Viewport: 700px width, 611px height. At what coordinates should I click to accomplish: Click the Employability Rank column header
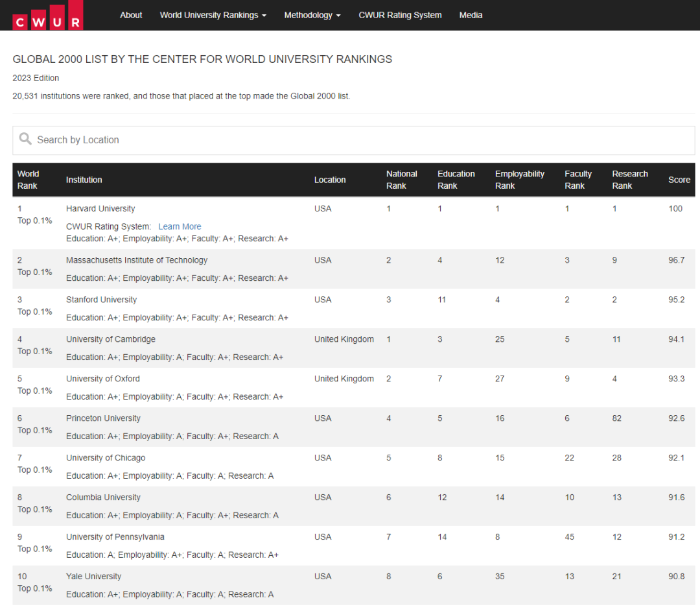[x=520, y=180]
